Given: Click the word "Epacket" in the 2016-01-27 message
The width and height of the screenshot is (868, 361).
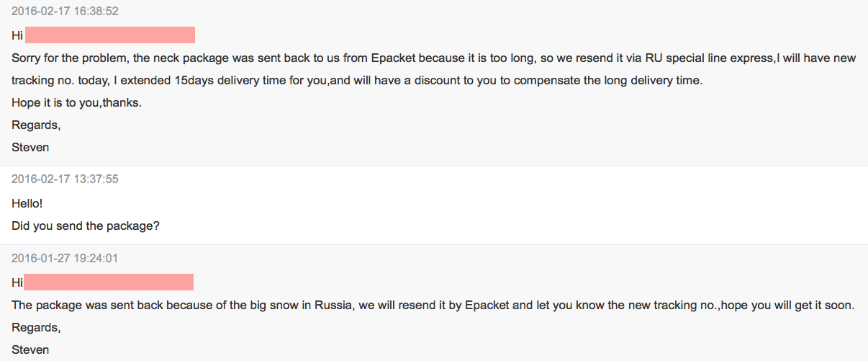Looking at the screenshot, I should click(488, 305).
